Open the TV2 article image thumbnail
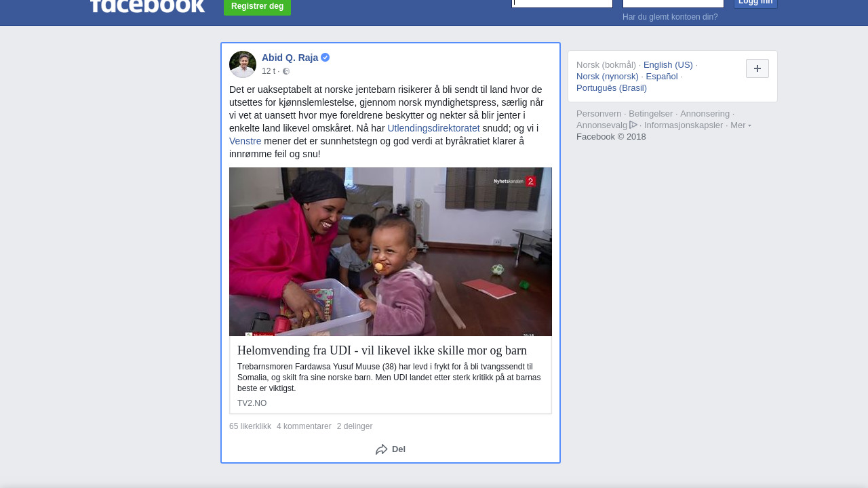The height and width of the screenshot is (488, 868). (391, 251)
